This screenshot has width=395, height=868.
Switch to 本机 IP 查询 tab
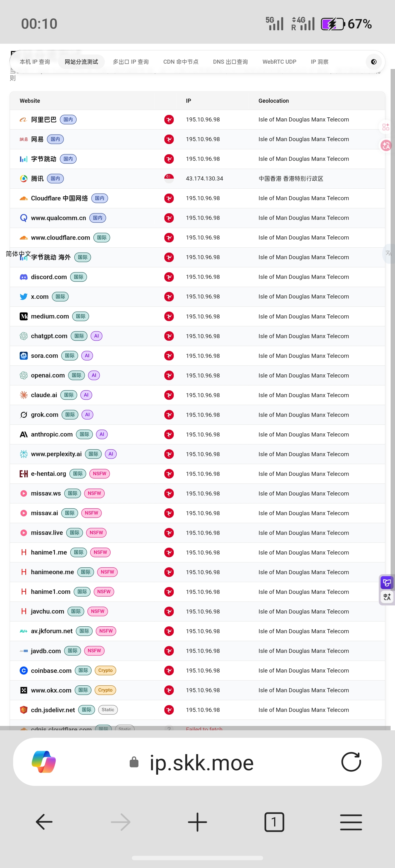tap(35, 62)
